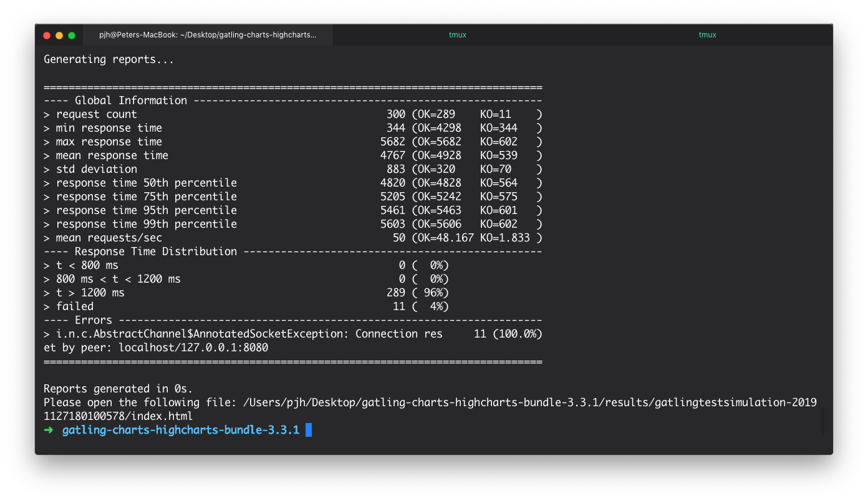
Task: Click '1127180100578/index.html' path continuation
Action: point(118,416)
